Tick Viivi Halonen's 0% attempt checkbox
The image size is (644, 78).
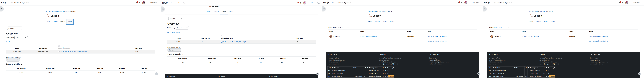[x=222, y=42]
